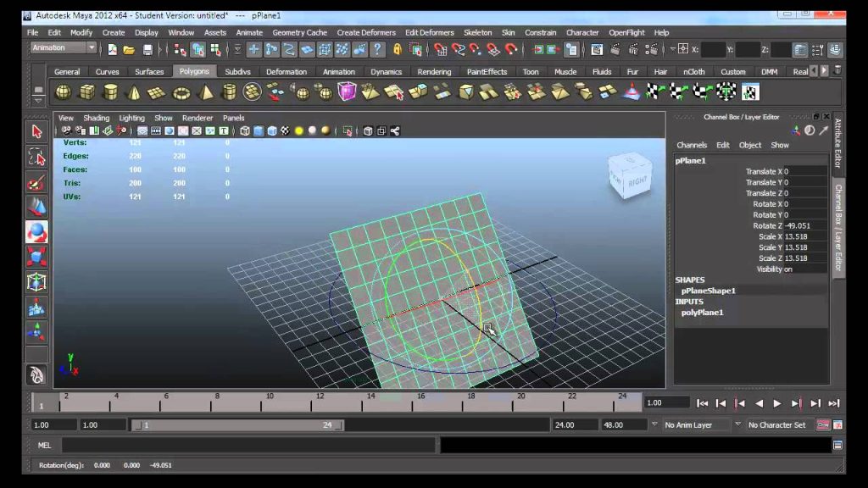Open the New Scene icon

pyautogui.click(x=113, y=50)
